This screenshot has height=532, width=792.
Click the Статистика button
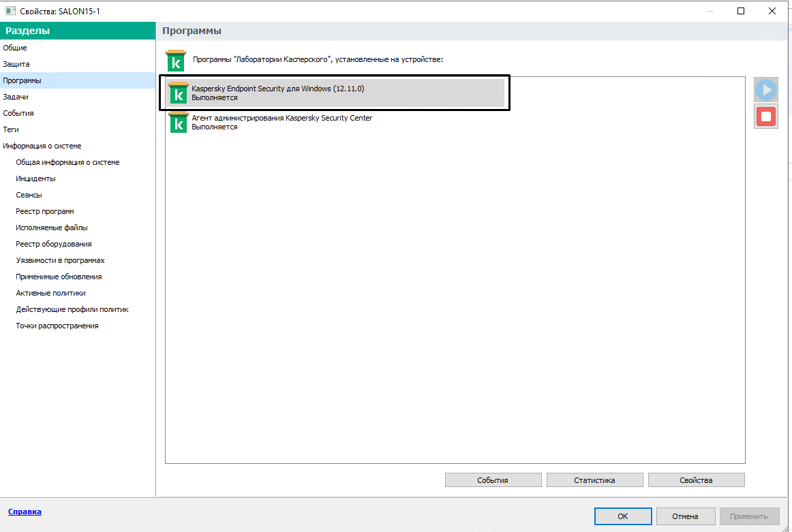coord(594,480)
